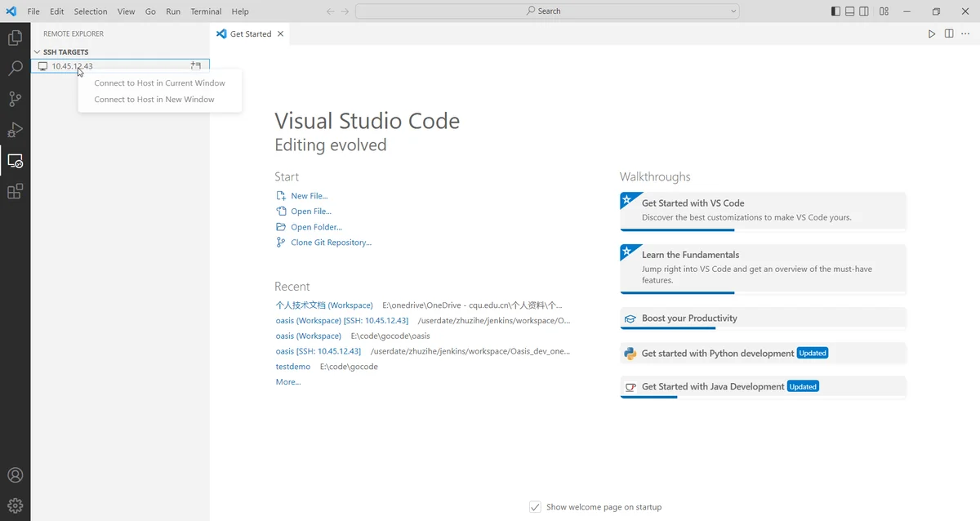Screen dimensions: 980x521
Task: Open the Run menu
Action: coord(173,11)
